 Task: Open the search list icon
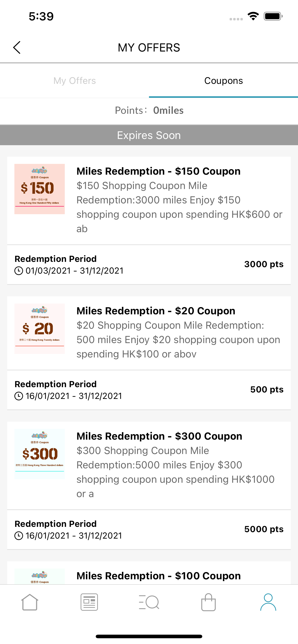[x=149, y=602]
